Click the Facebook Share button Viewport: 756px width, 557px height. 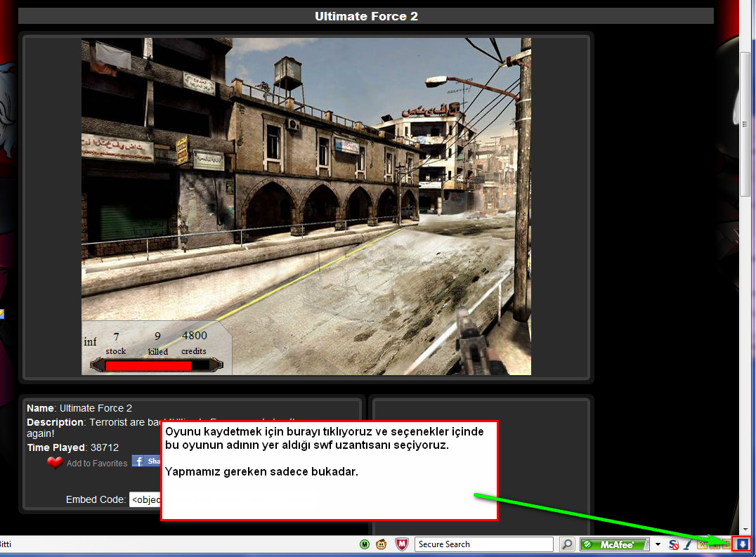click(x=146, y=461)
